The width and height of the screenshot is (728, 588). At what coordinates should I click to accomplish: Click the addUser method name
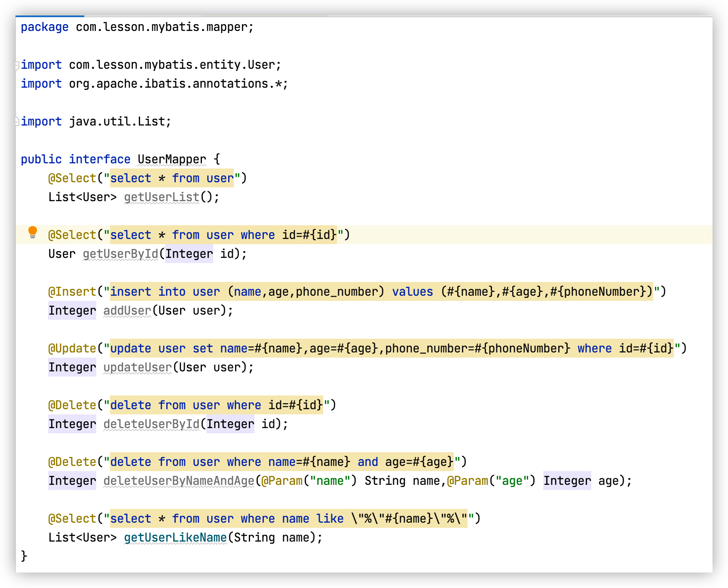[x=127, y=311]
